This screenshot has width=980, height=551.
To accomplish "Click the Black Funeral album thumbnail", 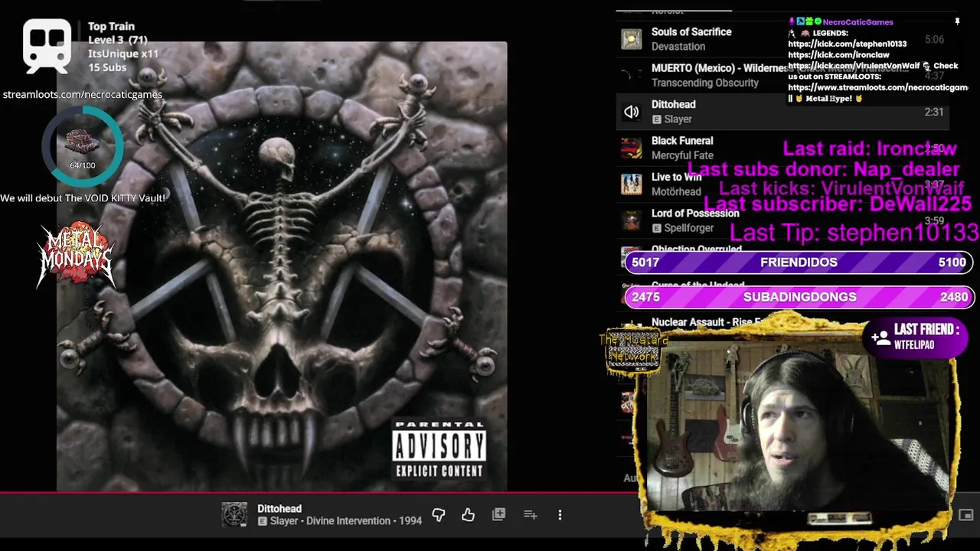I will [x=631, y=148].
